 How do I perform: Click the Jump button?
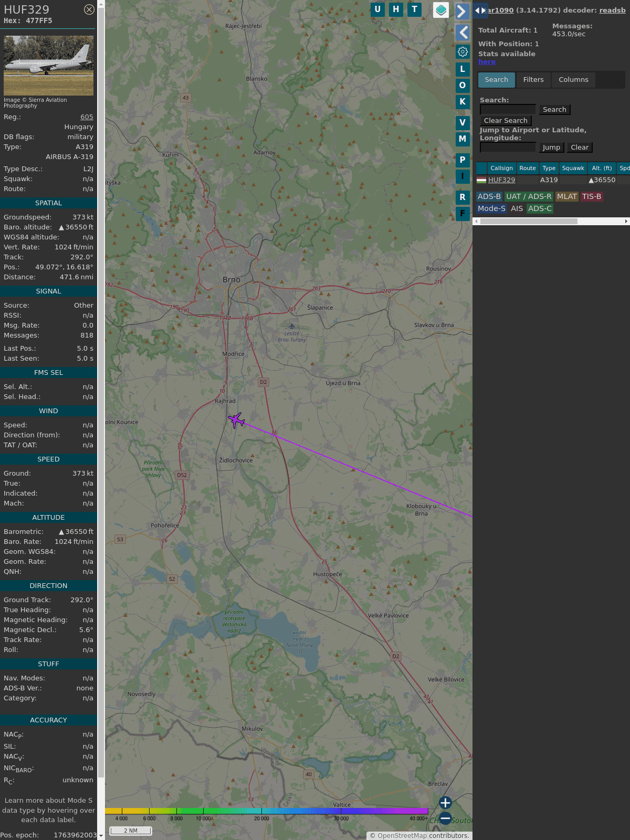[x=551, y=148]
